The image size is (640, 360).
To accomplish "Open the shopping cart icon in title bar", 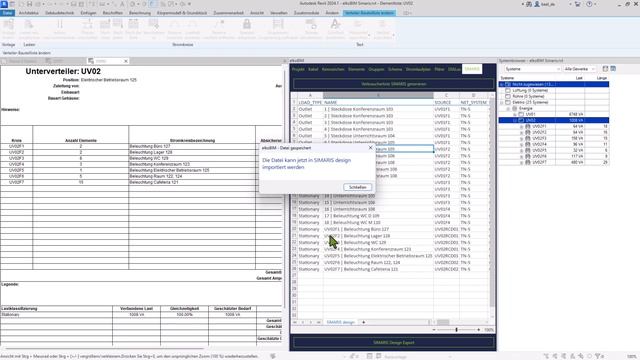I will coord(578,4).
